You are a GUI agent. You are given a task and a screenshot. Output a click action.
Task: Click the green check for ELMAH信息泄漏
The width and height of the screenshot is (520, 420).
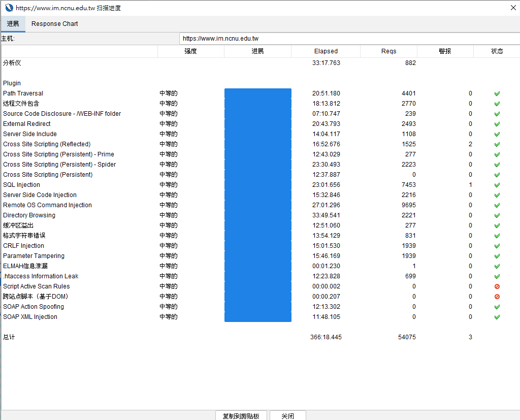(497, 266)
